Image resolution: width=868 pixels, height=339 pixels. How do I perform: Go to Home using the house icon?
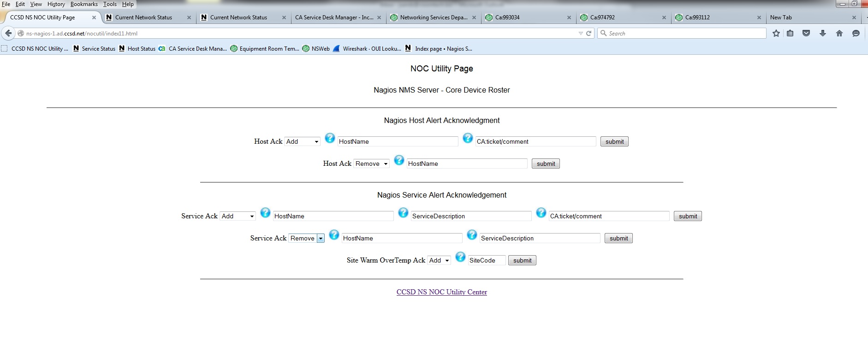point(839,33)
